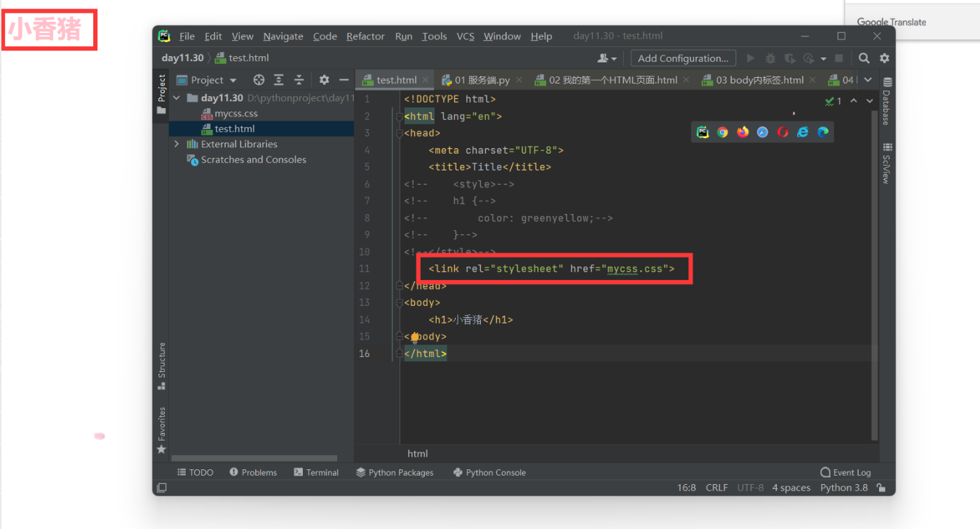The height and width of the screenshot is (529, 980).
Task: Open the TODO tool window
Action: click(x=195, y=472)
